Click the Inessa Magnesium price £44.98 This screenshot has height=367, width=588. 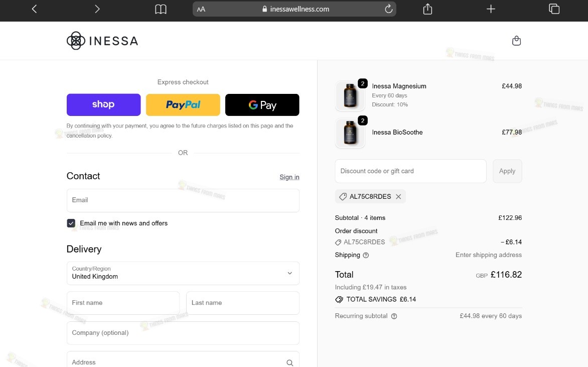pyautogui.click(x=512, y=86)
